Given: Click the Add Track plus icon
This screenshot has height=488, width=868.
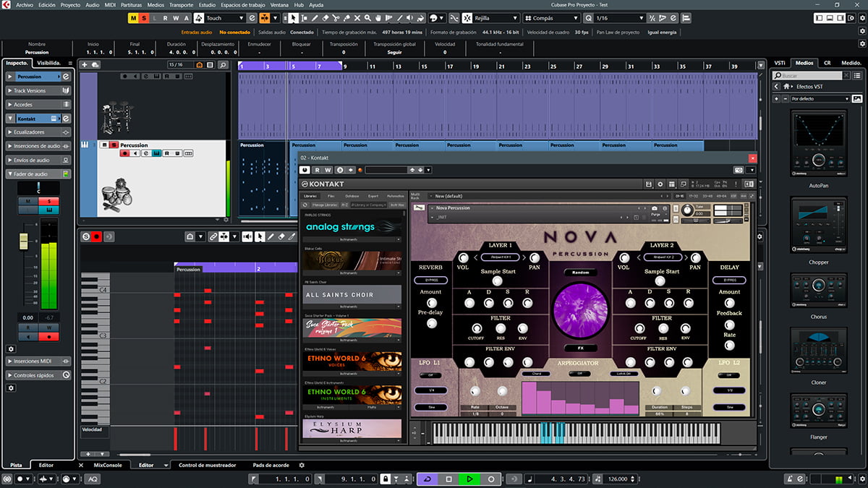Looking at the screenshot, I should (x=84, y=65).
